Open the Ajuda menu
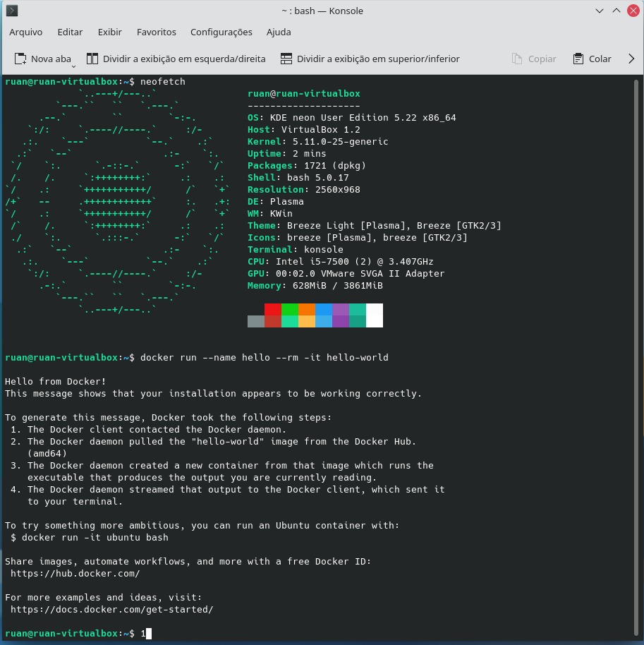Screen dimensions: 644x645 (x=279, y=32)
